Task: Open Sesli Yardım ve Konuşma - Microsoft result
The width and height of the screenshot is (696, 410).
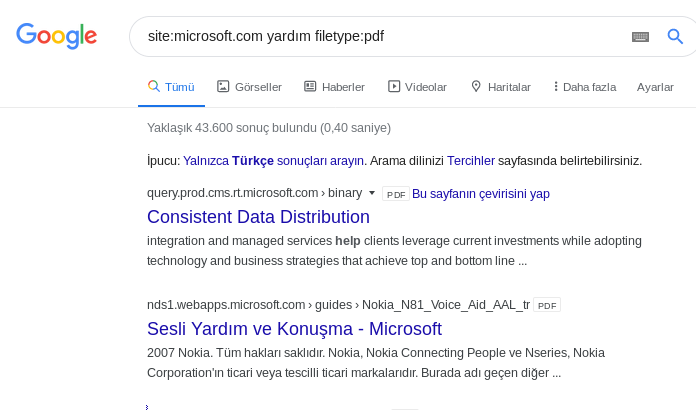Action: (294, 329)
